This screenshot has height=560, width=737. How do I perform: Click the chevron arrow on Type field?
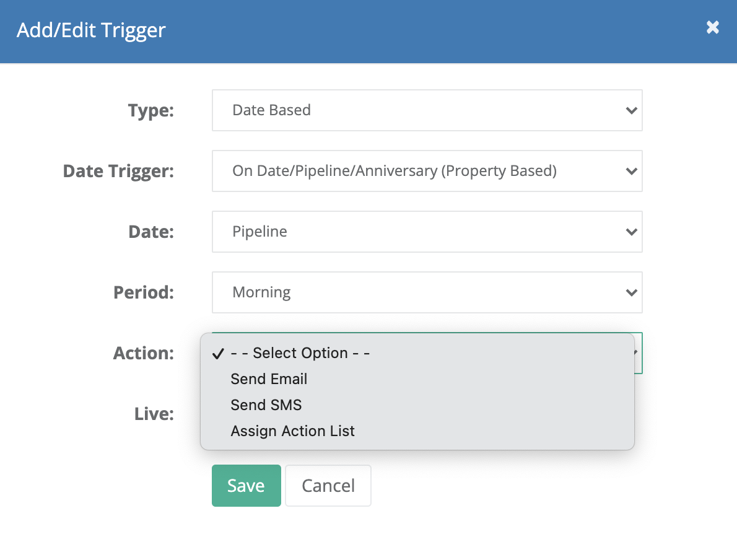(631, 110)
